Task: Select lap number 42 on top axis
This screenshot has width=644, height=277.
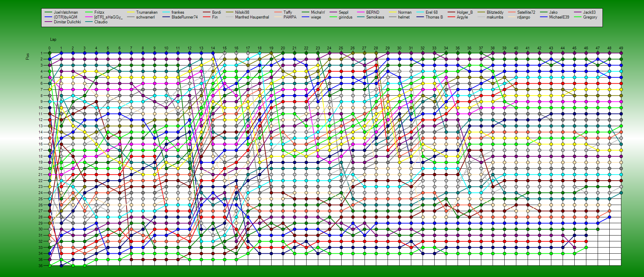Action: (539, 48)
